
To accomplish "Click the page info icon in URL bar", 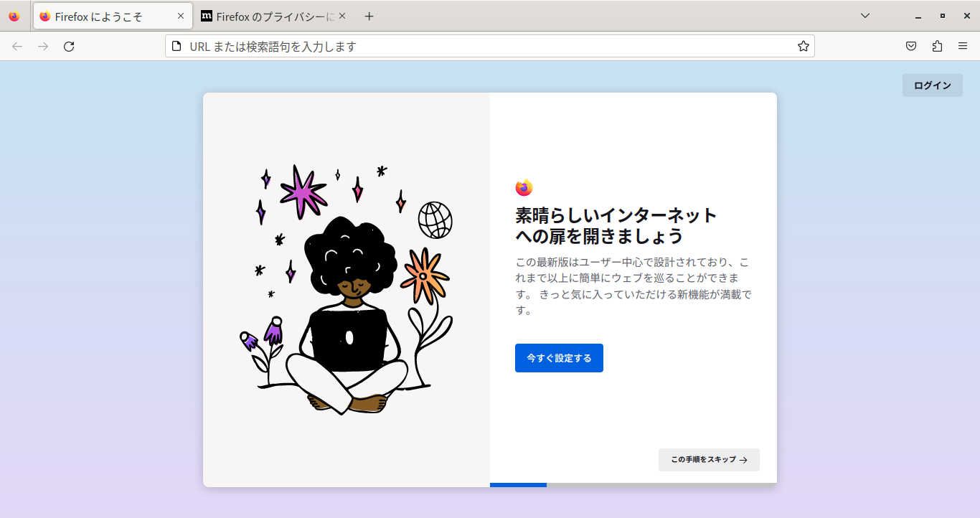I will [x=177, y=47].
